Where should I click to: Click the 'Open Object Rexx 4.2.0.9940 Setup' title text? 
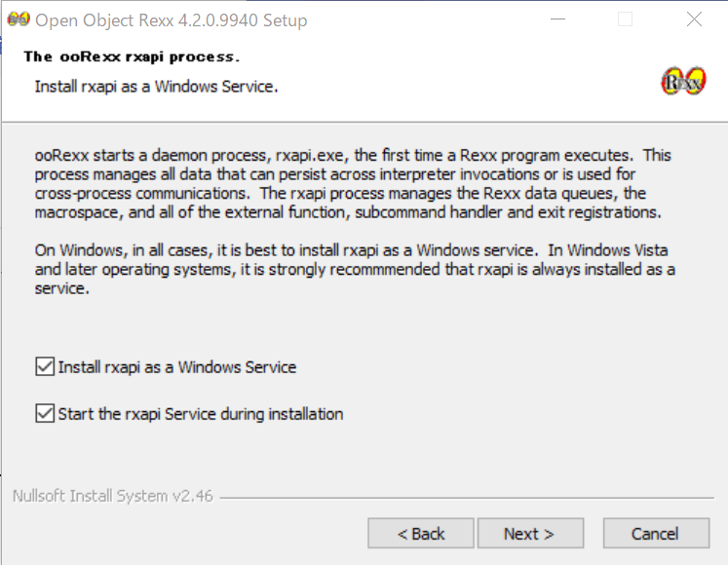171,19
